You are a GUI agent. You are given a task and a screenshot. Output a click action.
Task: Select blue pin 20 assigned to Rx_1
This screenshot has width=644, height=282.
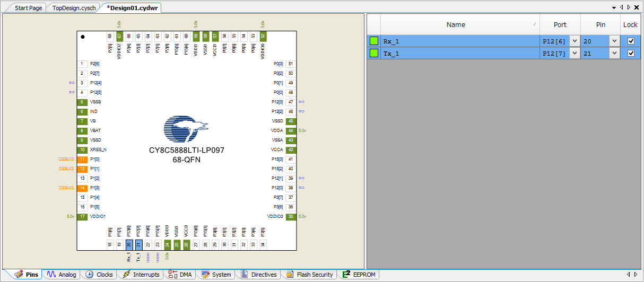[129, 244]
